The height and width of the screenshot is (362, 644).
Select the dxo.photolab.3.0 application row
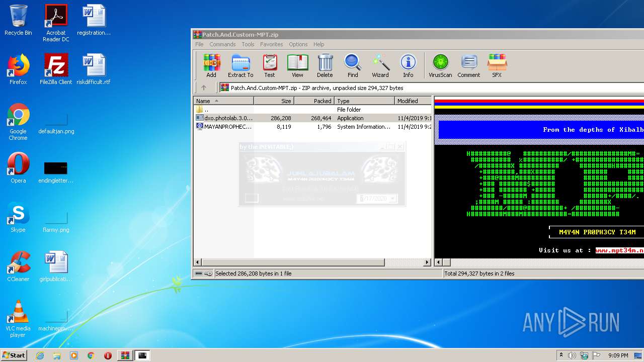[313, 118]
